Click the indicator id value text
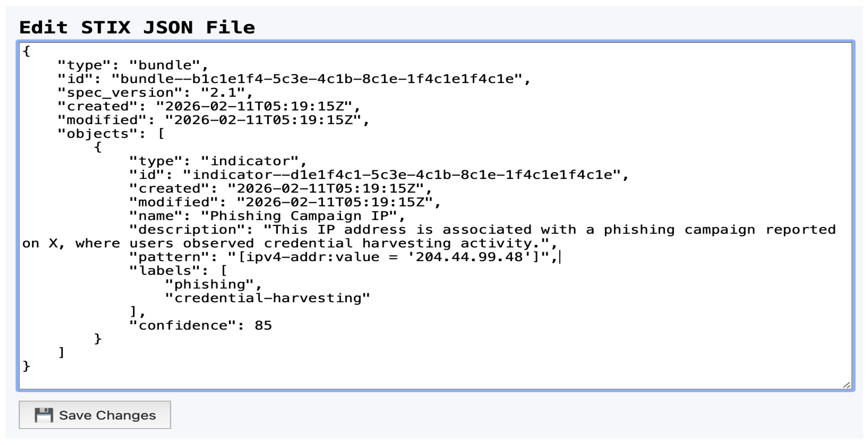The image size is (868, 445). [x=402, y=175]
